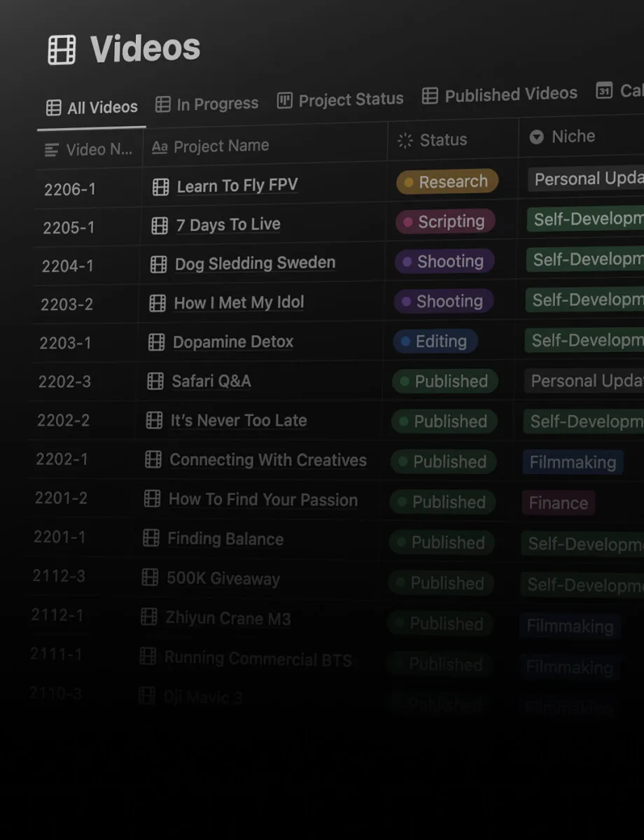
Task: Change Published status of Safari Q&A
Action: tap(444, 381)
